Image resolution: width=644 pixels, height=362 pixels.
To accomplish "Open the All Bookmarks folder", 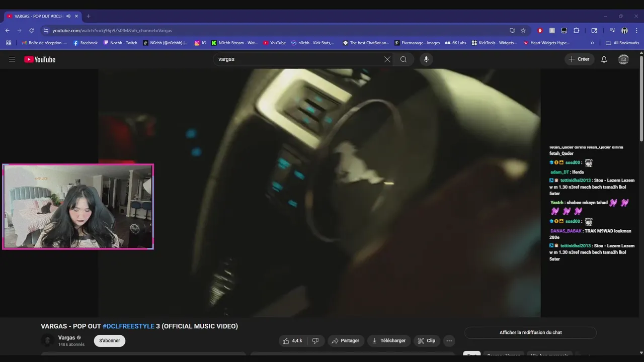I will [x=622, y=43].
